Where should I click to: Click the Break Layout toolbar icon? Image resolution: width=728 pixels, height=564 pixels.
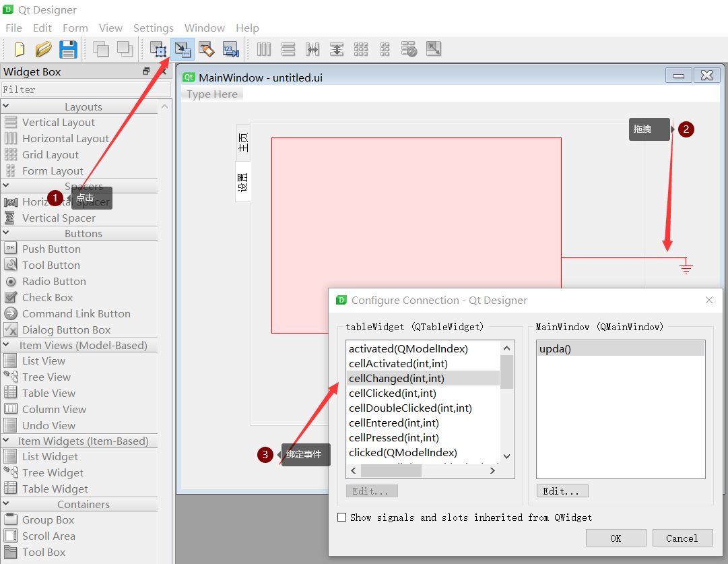[x=409, y=49]
